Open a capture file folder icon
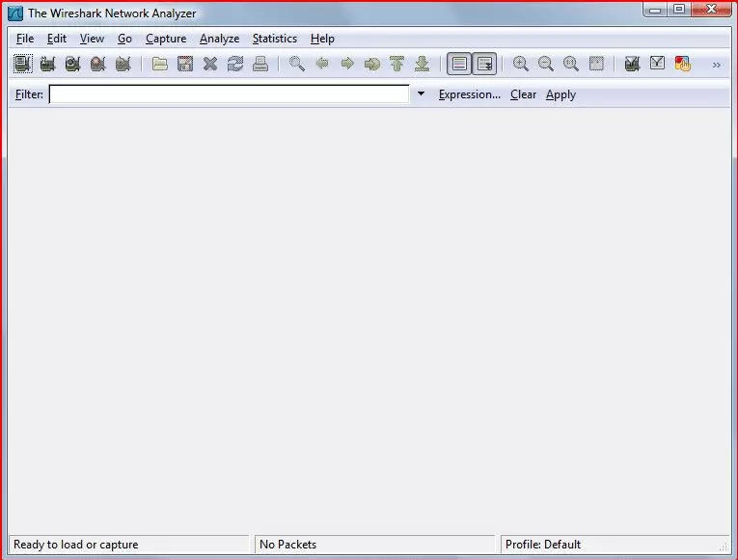Viewport: 738px width, 560px height. [160, 64]
